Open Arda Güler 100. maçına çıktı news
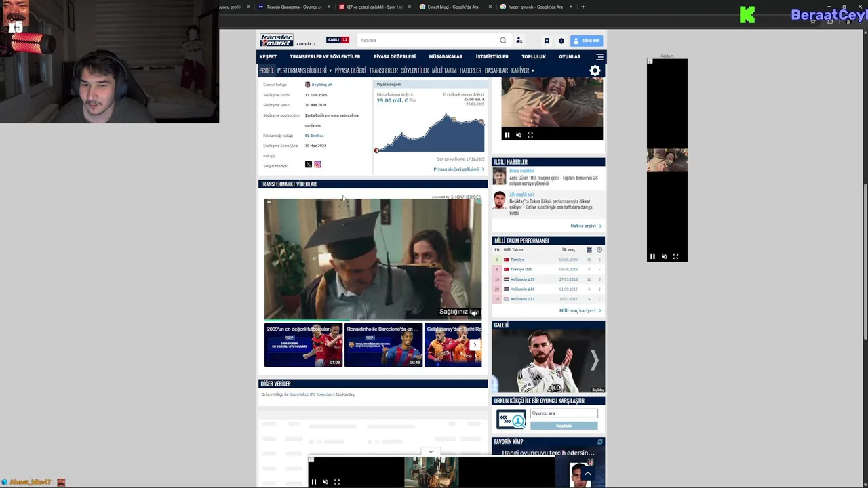The height and width of the screenshot is (488, 868). click(x=553, y=180)
